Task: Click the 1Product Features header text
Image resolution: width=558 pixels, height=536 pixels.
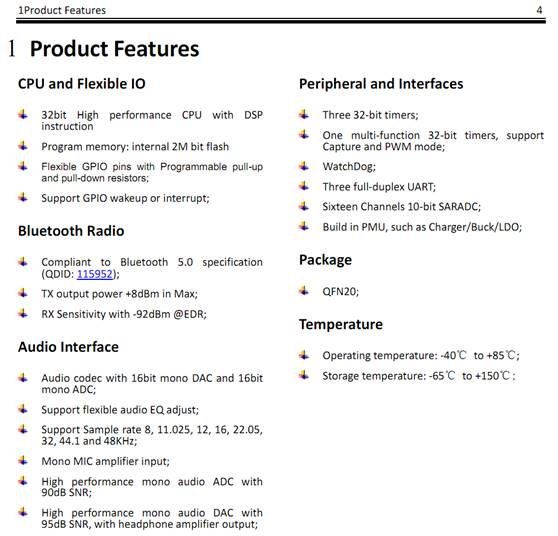Action: [x=62, y=10]
